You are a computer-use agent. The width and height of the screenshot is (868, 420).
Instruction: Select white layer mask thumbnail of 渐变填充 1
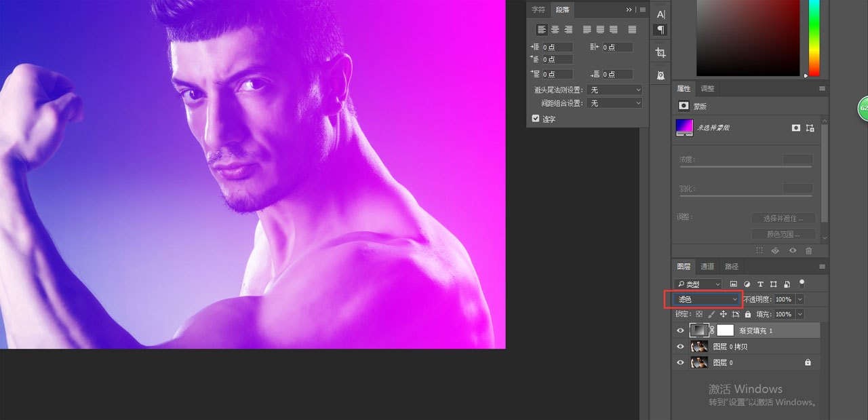point(726,330)
